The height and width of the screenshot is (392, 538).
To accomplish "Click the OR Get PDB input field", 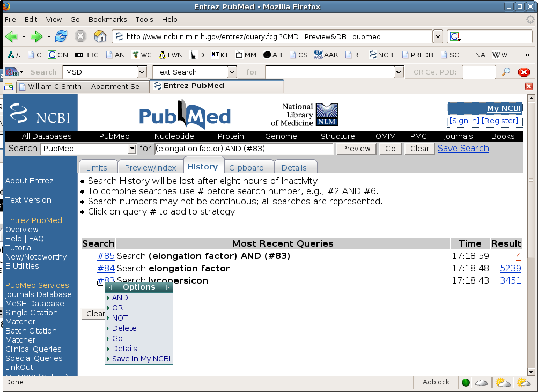I will (478, 72).
